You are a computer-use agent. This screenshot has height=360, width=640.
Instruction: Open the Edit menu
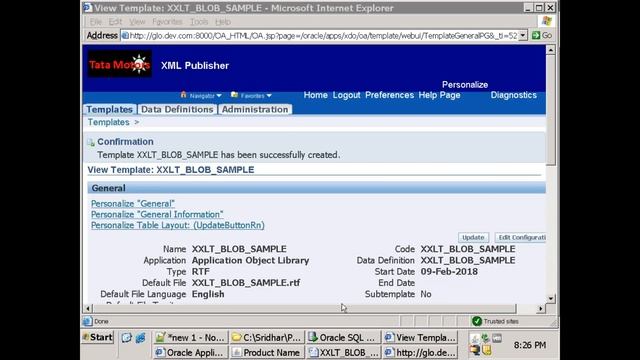[x=115, y=22]
